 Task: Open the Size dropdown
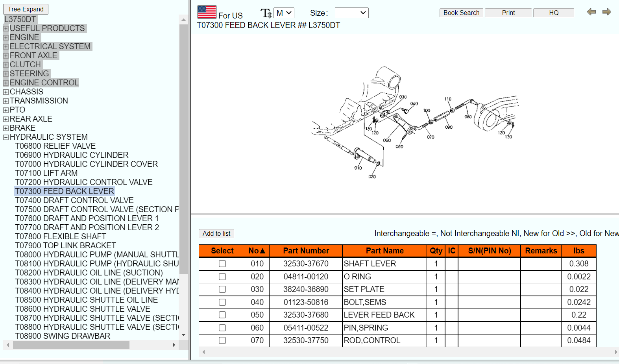click(351, 13)
